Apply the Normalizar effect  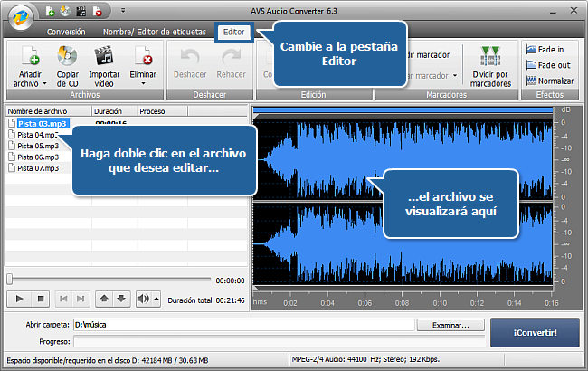552,81
